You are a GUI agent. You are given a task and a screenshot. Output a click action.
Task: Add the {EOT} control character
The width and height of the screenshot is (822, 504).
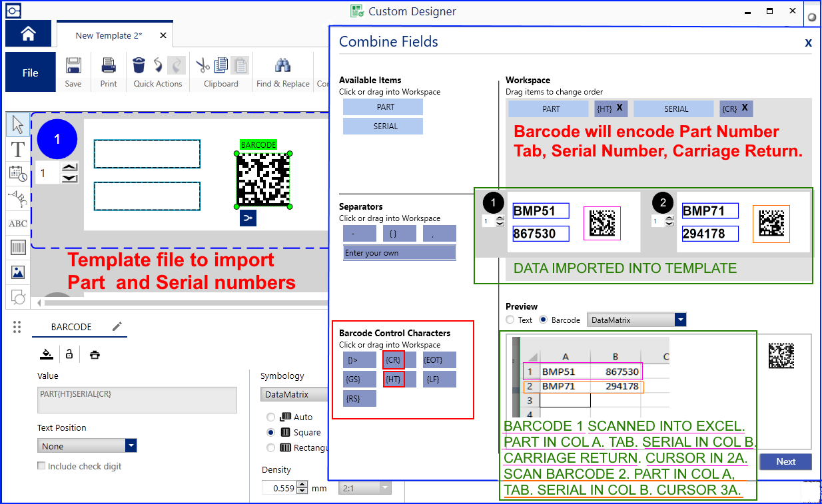(x=440, y=360)
